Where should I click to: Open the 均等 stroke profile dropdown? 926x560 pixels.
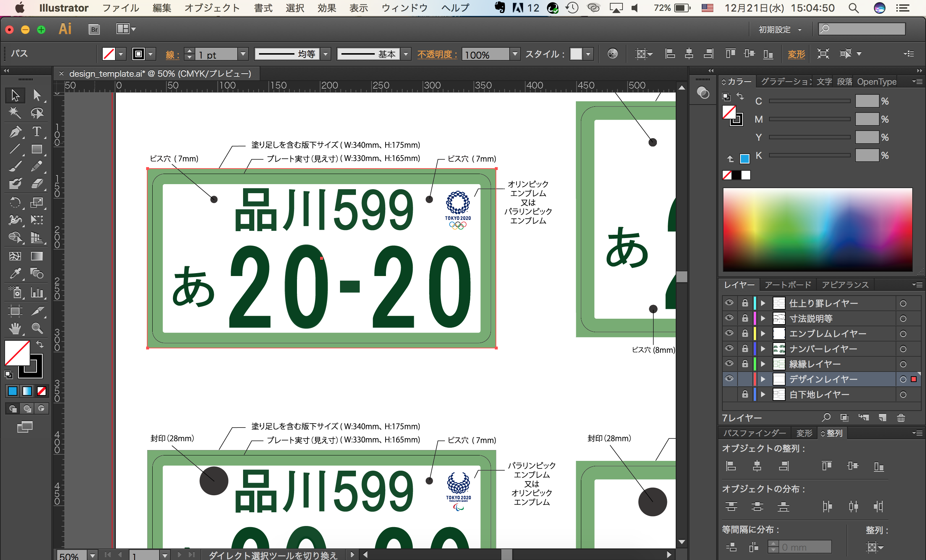[326, 54]
